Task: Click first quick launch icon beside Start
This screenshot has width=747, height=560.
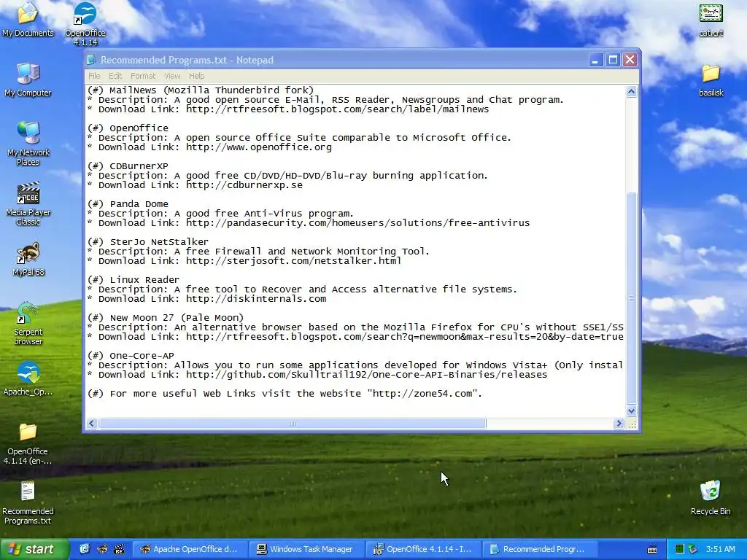Action: 85,549
